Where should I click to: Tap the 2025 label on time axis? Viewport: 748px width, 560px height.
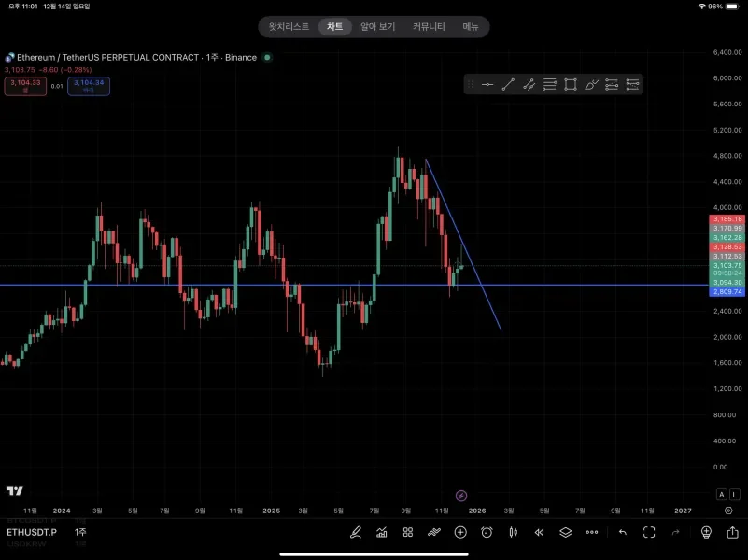[271, 511]
